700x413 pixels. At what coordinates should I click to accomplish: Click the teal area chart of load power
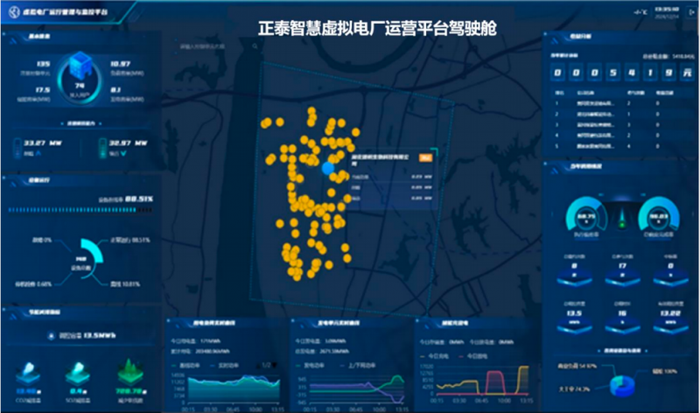point(234,388)
